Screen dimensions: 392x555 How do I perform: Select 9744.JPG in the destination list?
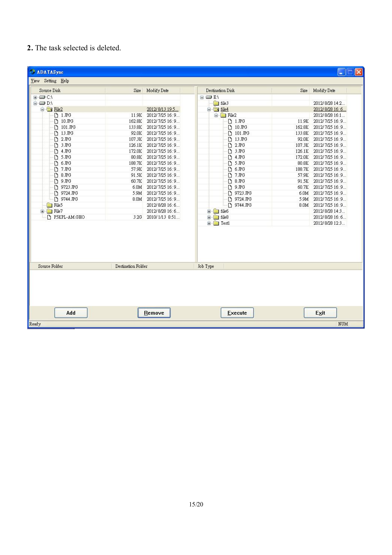click(243, 205)
